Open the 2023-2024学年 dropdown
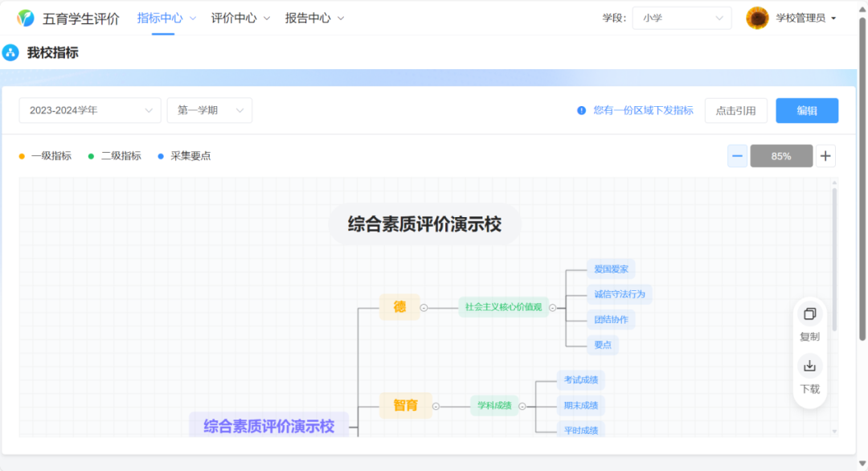The image size is (868, 471). coord(89,110)
